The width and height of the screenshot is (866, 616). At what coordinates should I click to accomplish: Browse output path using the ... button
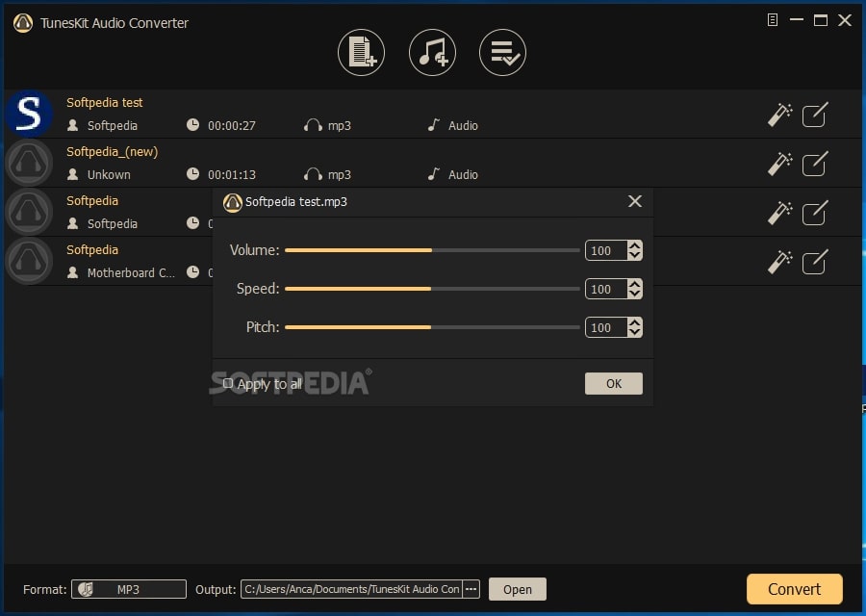(471, 588)
